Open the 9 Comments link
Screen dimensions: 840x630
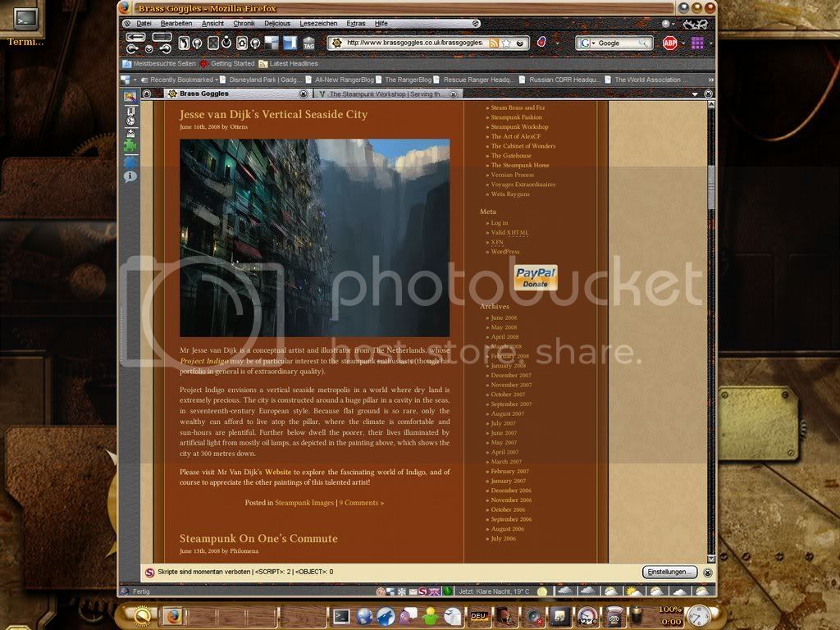(x=361, y=503)
